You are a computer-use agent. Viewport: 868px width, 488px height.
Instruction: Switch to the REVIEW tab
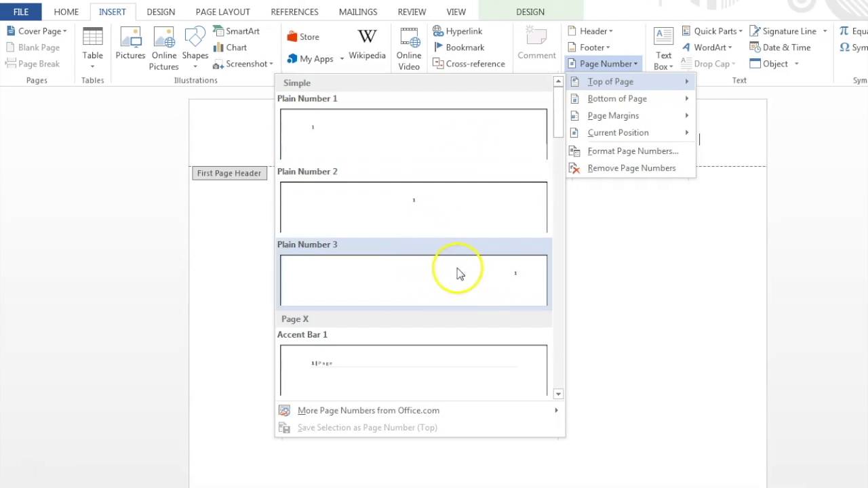(412, 12)
